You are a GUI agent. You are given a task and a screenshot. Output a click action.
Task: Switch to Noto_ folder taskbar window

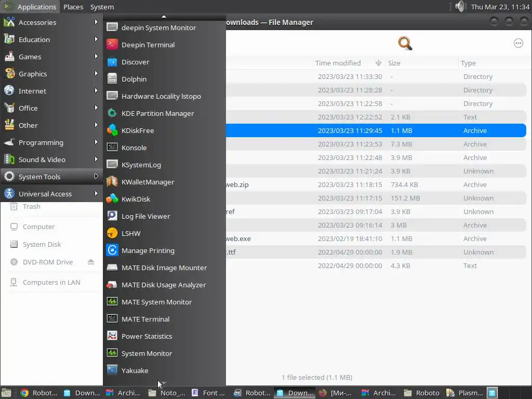[x=168, y=393]
